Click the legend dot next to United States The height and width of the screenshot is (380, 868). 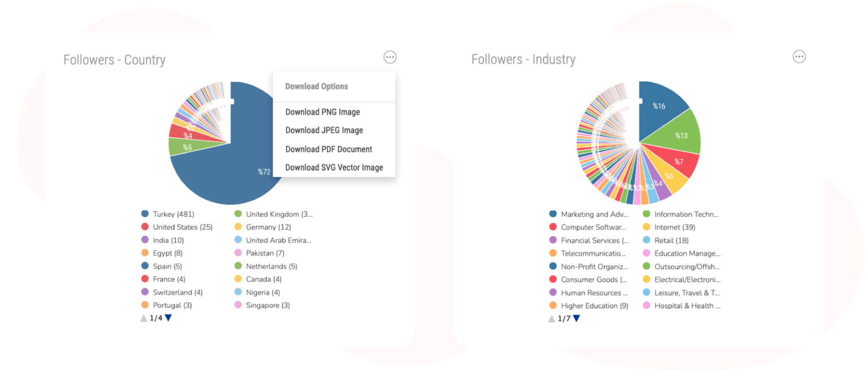tap(145, 227)
